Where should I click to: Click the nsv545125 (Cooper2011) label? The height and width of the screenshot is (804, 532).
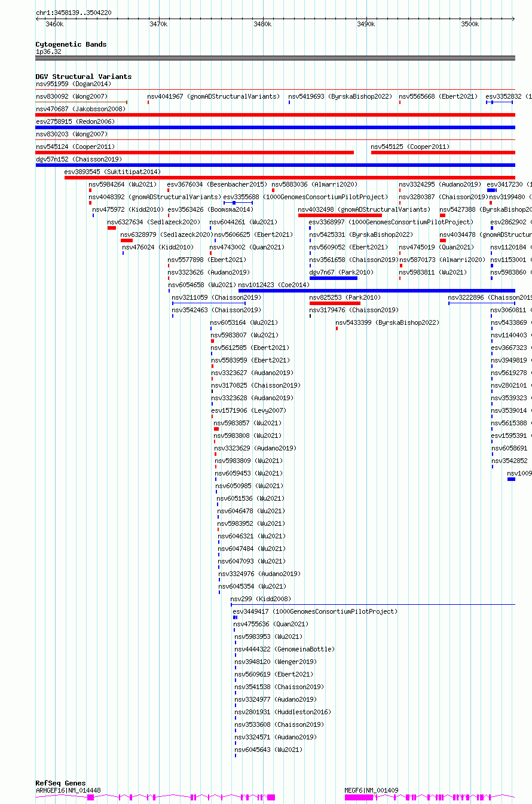click(410, 147)
